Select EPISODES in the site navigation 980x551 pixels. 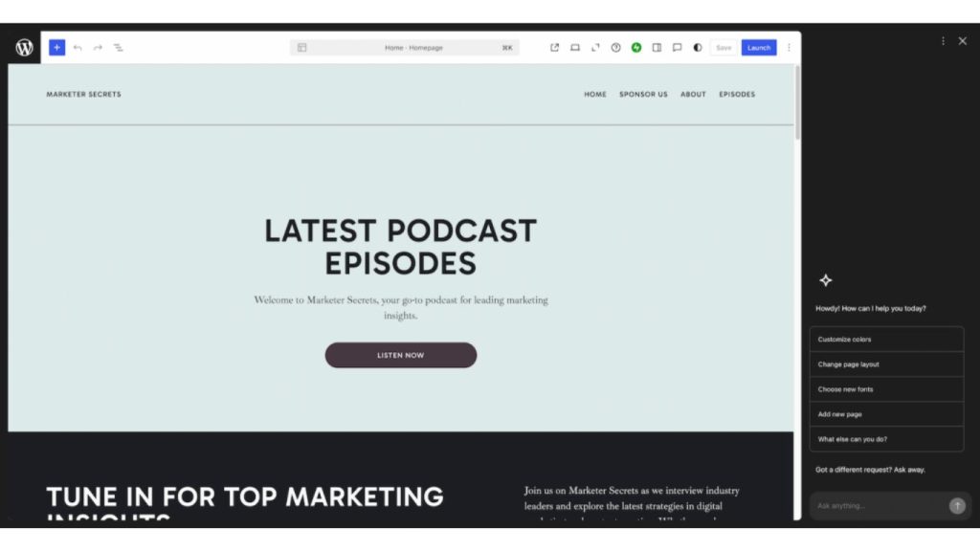[x=737, y=94]
